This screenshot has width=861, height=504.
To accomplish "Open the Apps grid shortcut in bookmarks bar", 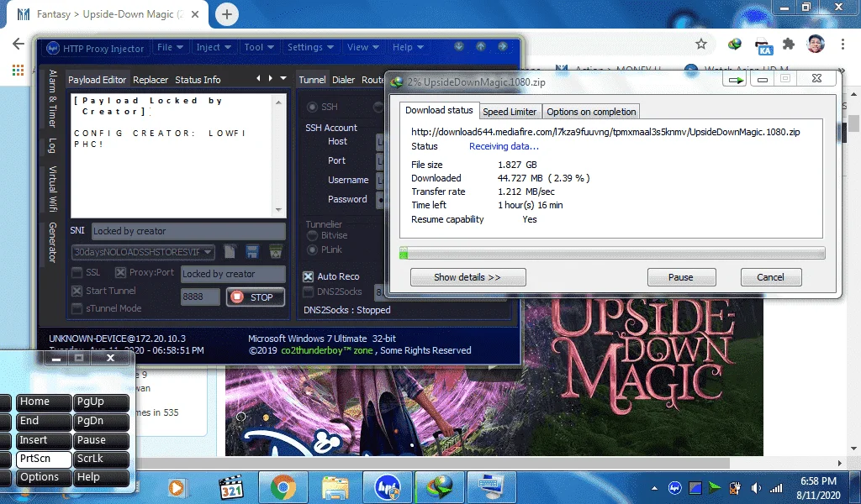I will (x=18, y=70).
